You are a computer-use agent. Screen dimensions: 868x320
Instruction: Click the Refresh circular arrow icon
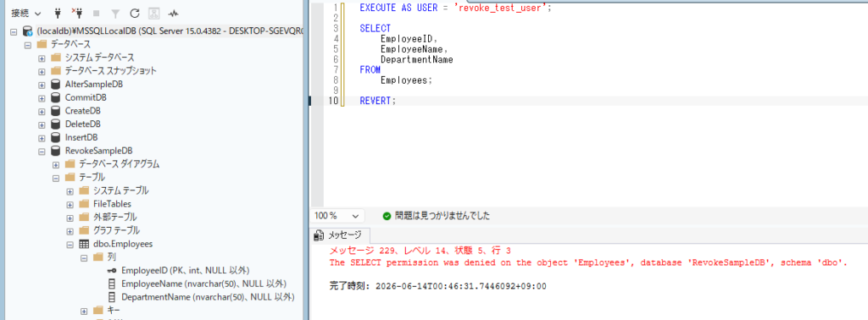pyautogui.click(x=135, y=13)
